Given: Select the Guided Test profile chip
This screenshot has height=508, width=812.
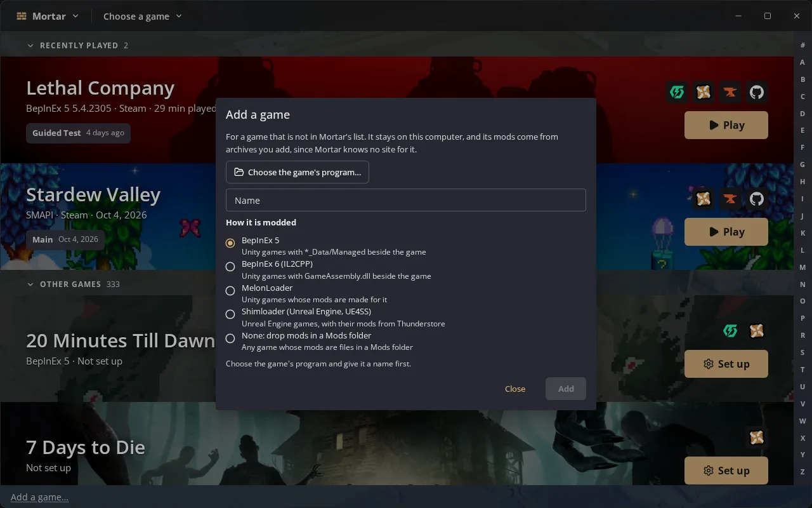Looking at the screenshot, I should (x=78, y=133).
